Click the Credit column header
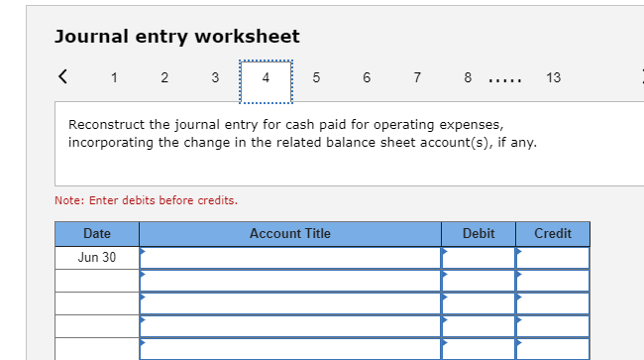Viewport: 644px width, 360px height. pyautogui.click(x=553, y=234)
